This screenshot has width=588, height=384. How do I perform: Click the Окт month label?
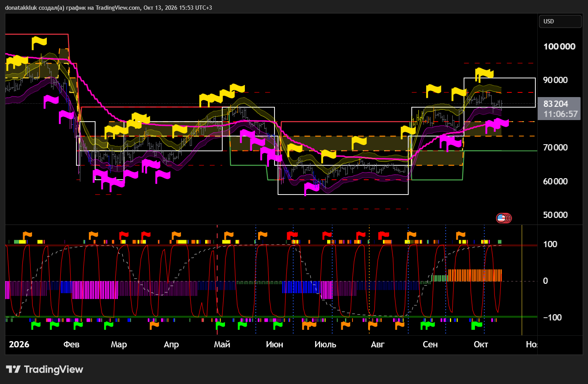[481, 344]
